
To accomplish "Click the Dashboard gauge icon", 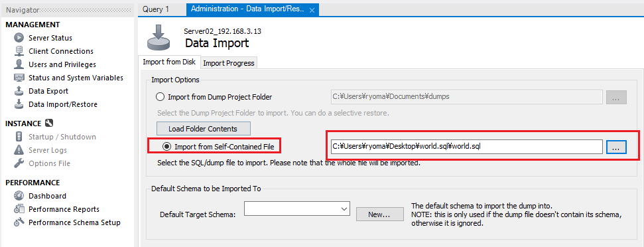I will tap(19, 196).
